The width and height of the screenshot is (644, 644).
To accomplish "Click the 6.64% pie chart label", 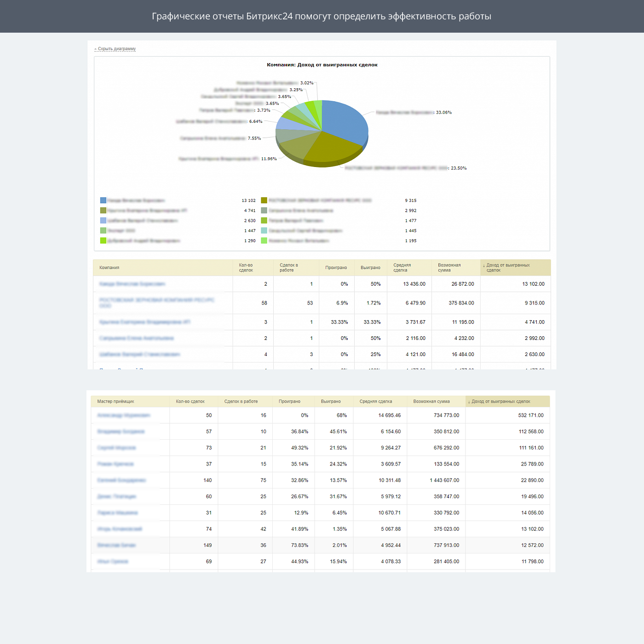I will point(256,122).
